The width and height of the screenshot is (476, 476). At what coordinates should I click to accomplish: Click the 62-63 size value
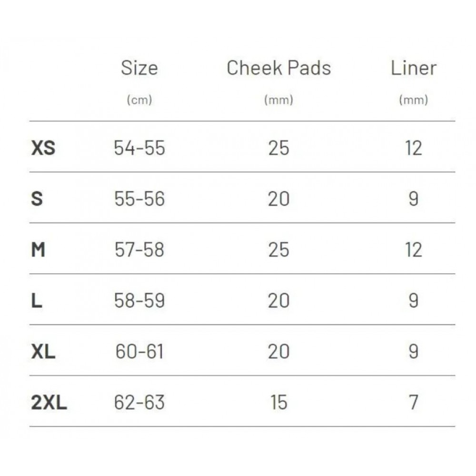pos(139,403)
